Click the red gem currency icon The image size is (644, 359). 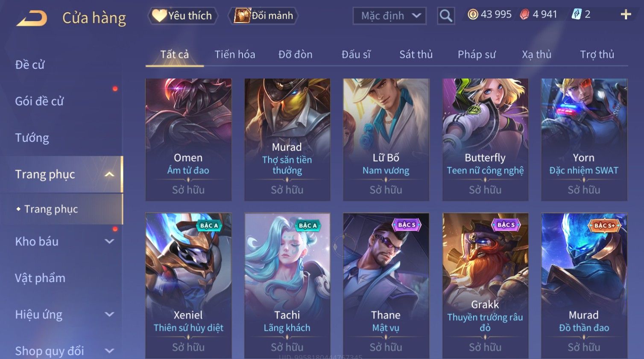[524, 15]
